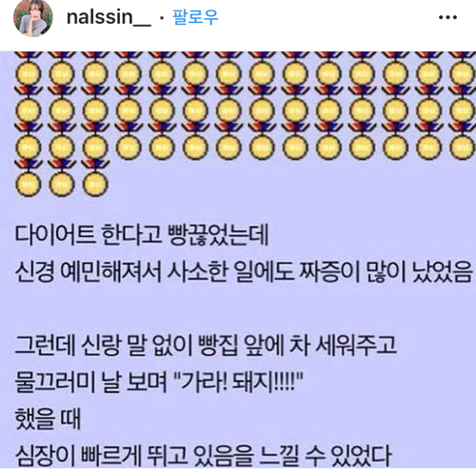The width and height of the screenshot is (476, 476).
Task: Open the nalssin__ profile picture
Action: click(x=33, y=18)
